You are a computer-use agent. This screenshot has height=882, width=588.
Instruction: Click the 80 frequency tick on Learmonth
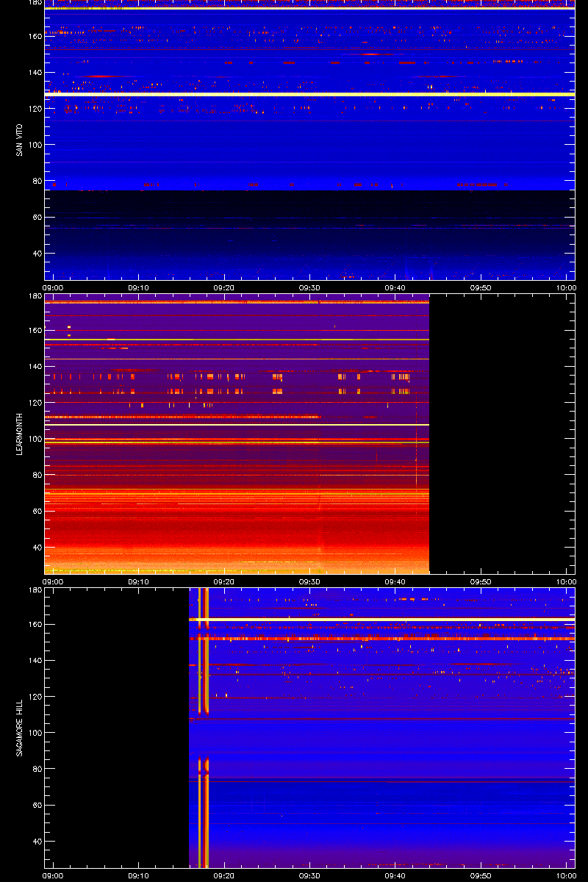pyautogui.click(x=36, y=475)
